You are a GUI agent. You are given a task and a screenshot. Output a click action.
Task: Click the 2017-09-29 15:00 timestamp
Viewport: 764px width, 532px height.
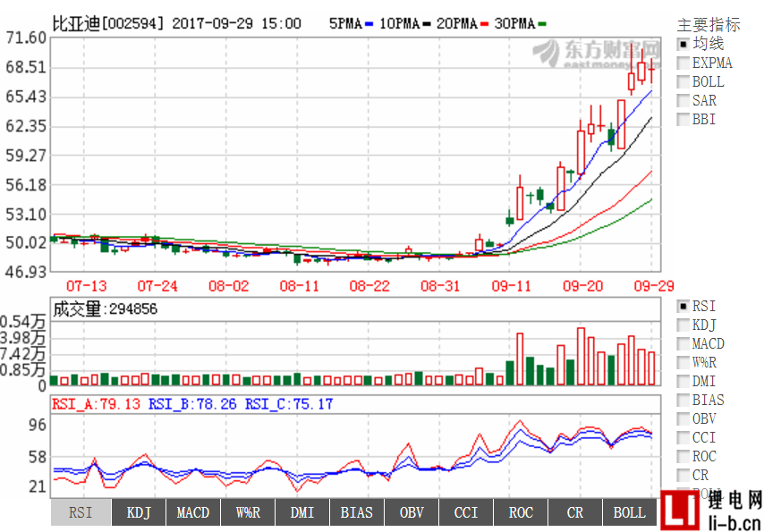tap(236, 23)
